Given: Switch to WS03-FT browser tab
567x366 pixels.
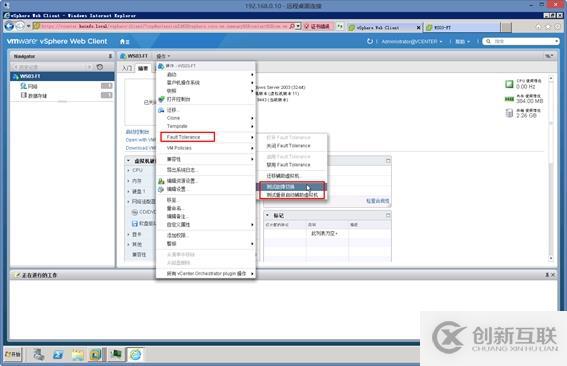Looking at the screenshot, I should point(462,27).
